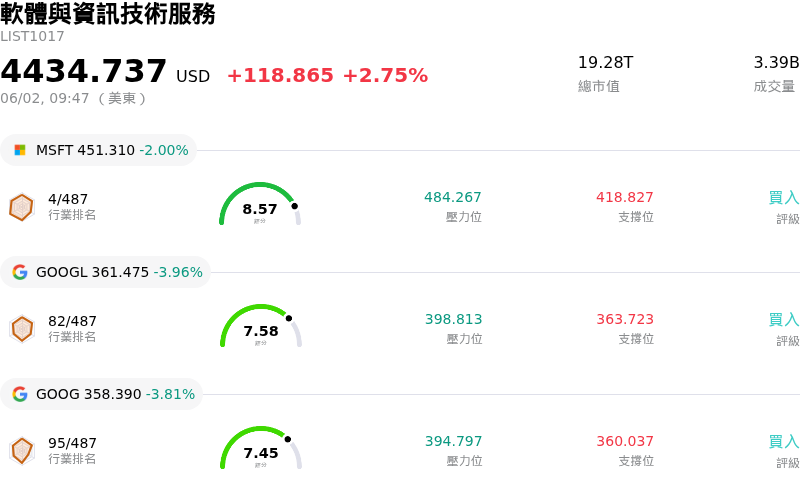Screen dimensions: 800x488
Task: Select the GOOG 358.390 ticker pill
Action: click(x=102, y=394)
